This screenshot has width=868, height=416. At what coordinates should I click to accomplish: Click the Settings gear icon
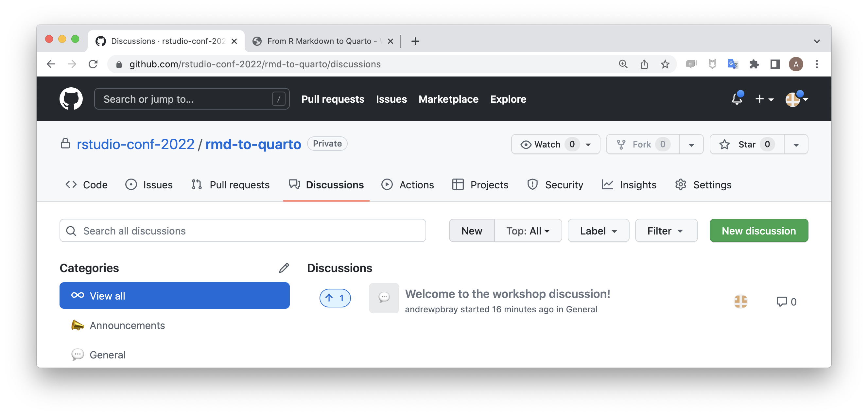click(681, 184)
